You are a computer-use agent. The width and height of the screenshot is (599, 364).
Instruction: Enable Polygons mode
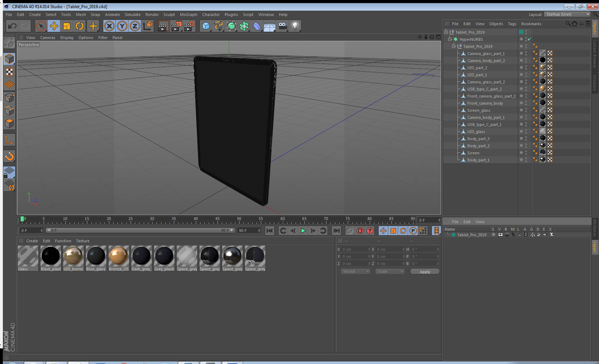coord(9,123)
